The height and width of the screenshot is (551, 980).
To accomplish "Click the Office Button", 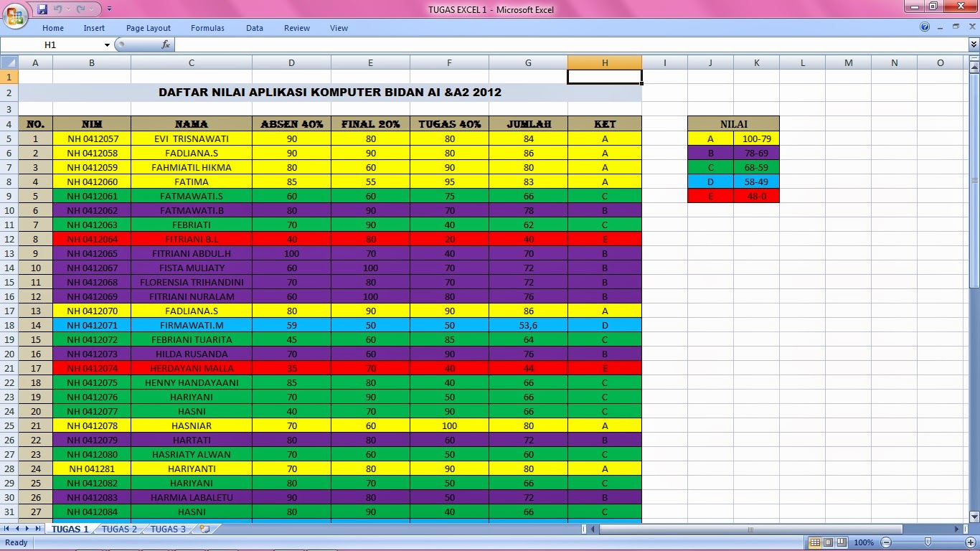I will coord(15,9).
